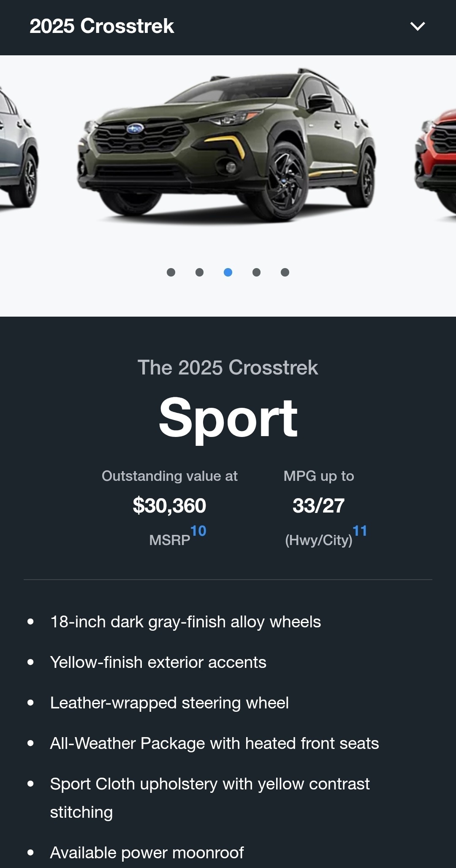Open MSRP footnote 10
Image resolution: width=456 pixels, height=868 pixels.
198,531
